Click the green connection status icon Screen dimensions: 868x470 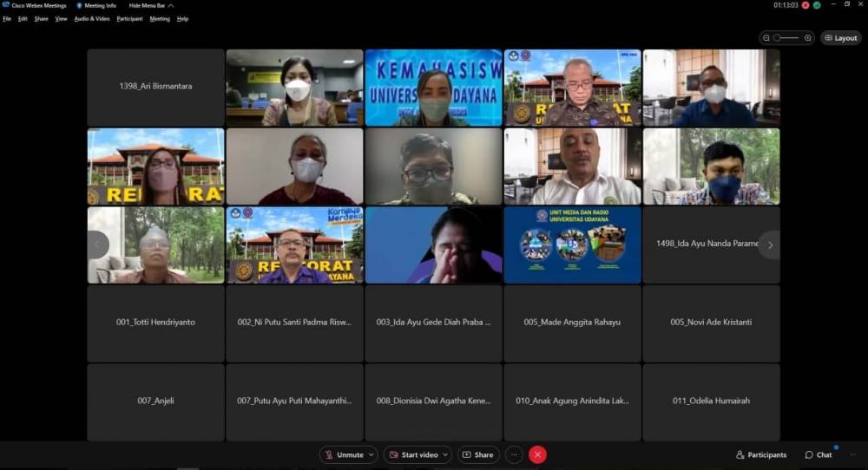coord(817,5)
